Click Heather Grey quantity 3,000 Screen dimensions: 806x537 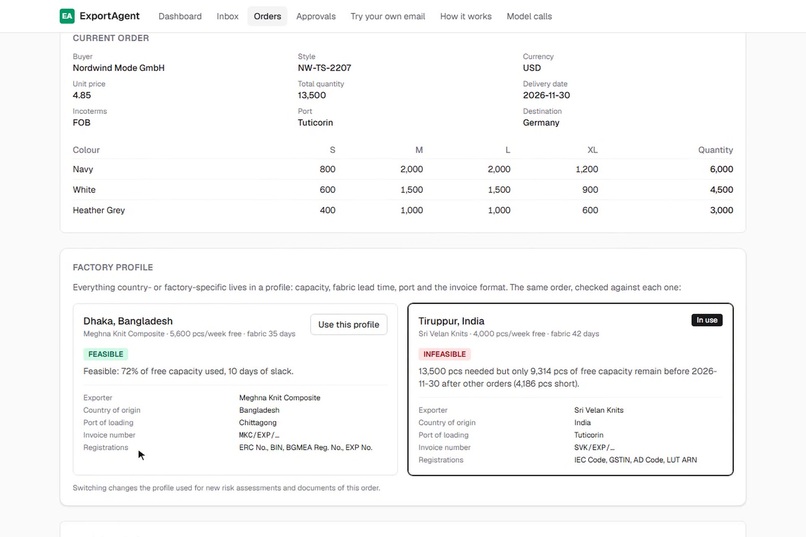(x=722, y=210)
